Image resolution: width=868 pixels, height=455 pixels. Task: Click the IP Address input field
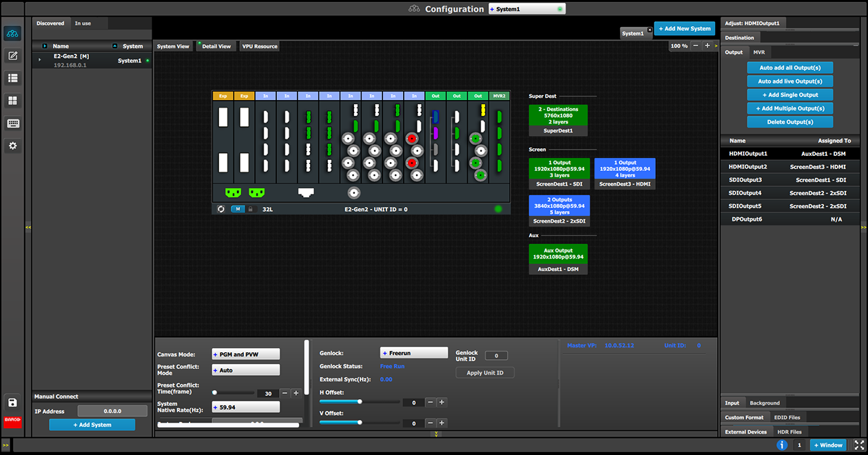click(112, 411)
